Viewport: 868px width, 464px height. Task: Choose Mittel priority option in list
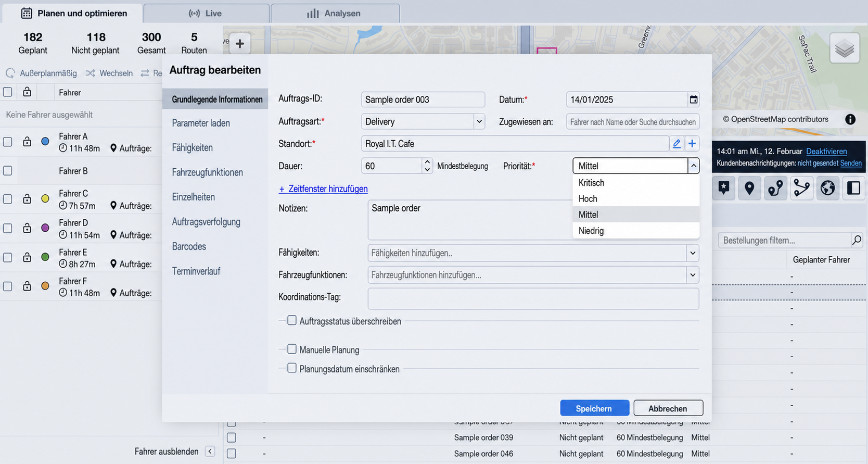click(636, 215)
